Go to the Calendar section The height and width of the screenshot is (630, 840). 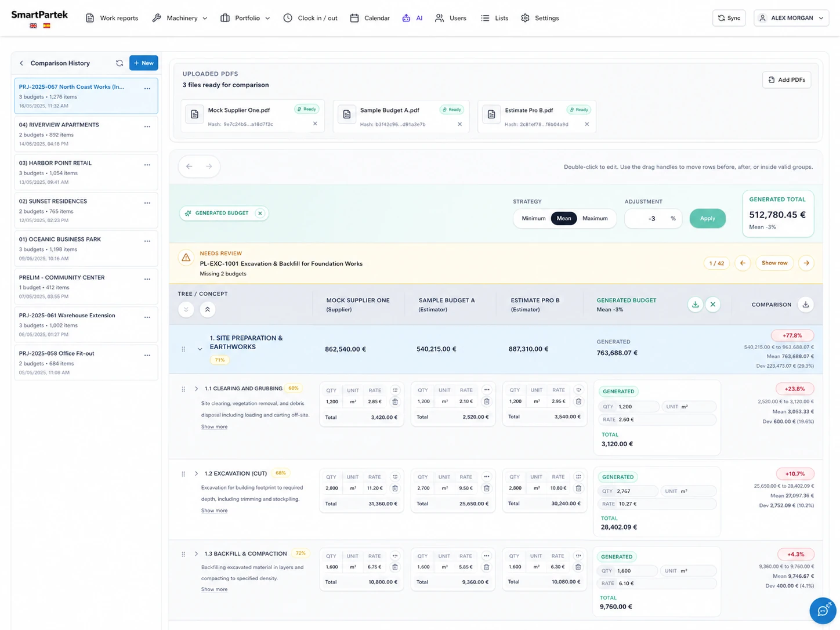click(370, 18)
